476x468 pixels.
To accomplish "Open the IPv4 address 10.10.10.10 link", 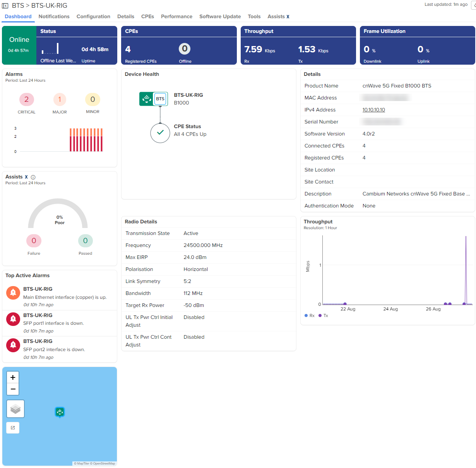I will tap(374, 110).
